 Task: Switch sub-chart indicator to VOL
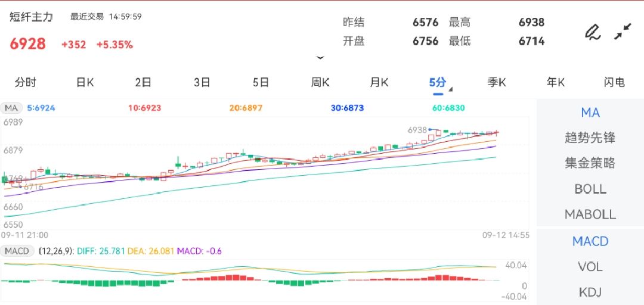pos(590,267)
